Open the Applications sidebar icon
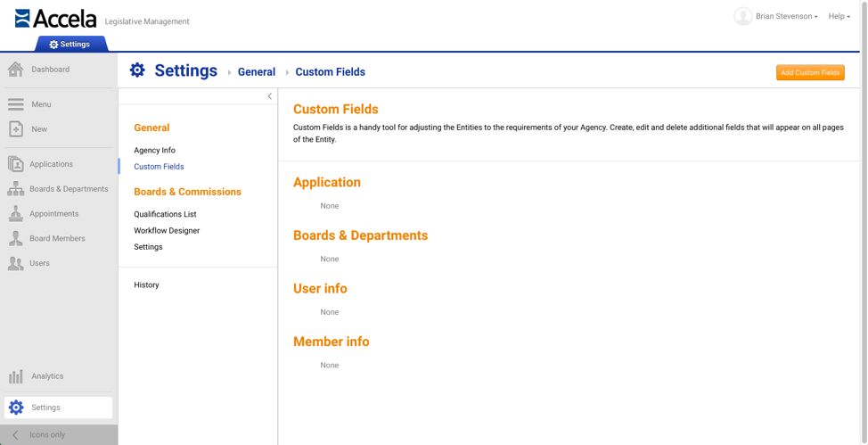 point(15,164)
